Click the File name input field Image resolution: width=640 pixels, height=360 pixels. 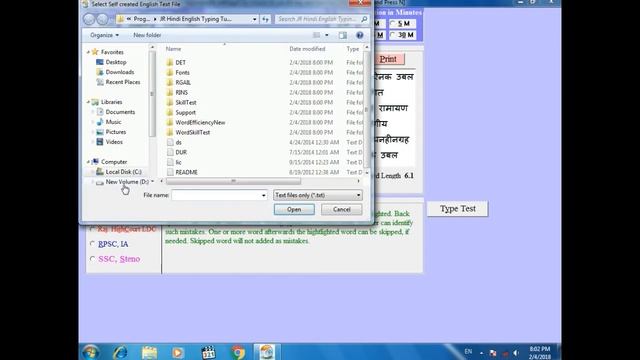click(216, 196)
